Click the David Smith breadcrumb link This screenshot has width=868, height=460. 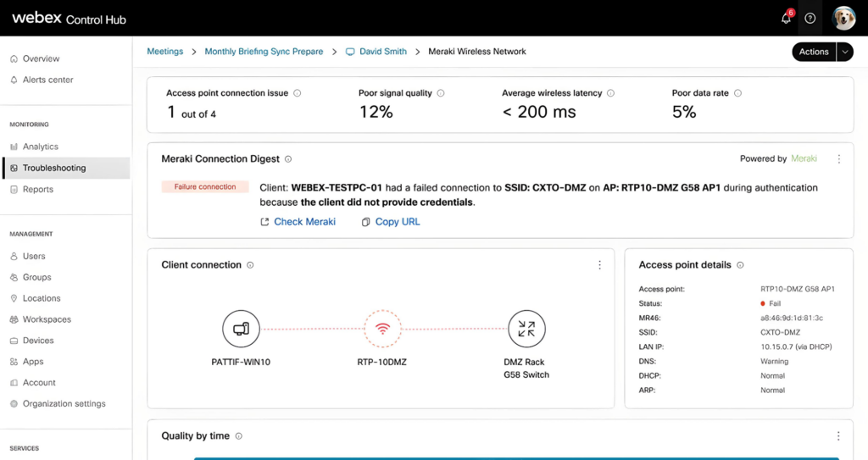click(x=383, y=52)
